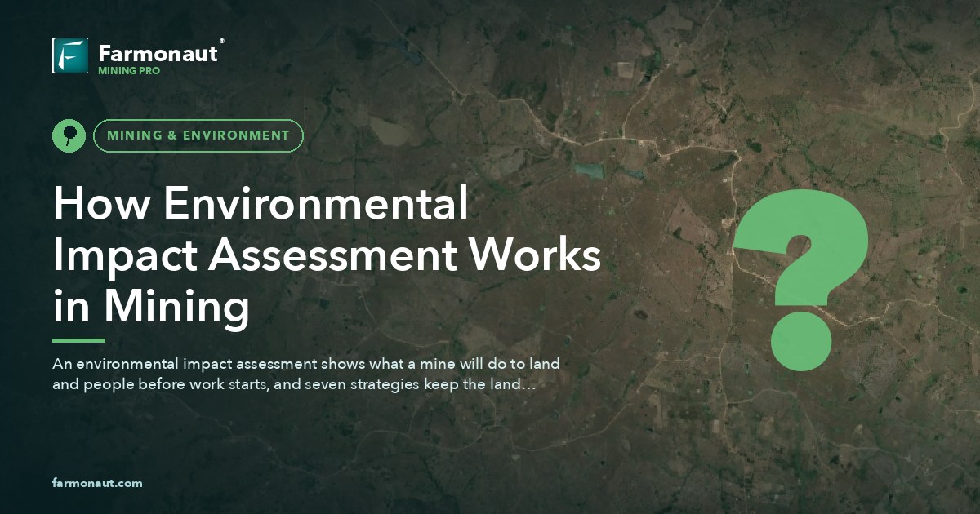Open the farmonaut.com link
This screenshot has width=980, height=514.
97,483
